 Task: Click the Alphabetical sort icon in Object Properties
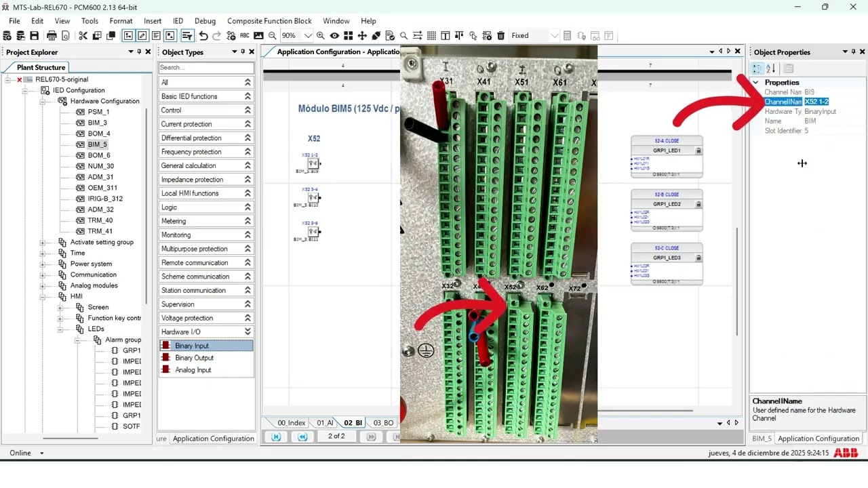pos(771,68)
